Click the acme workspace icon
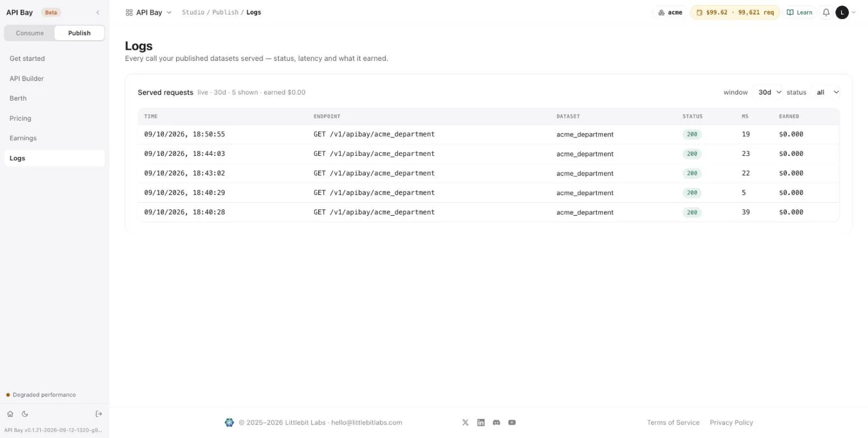868x438 pixels. tap(662, 12)
